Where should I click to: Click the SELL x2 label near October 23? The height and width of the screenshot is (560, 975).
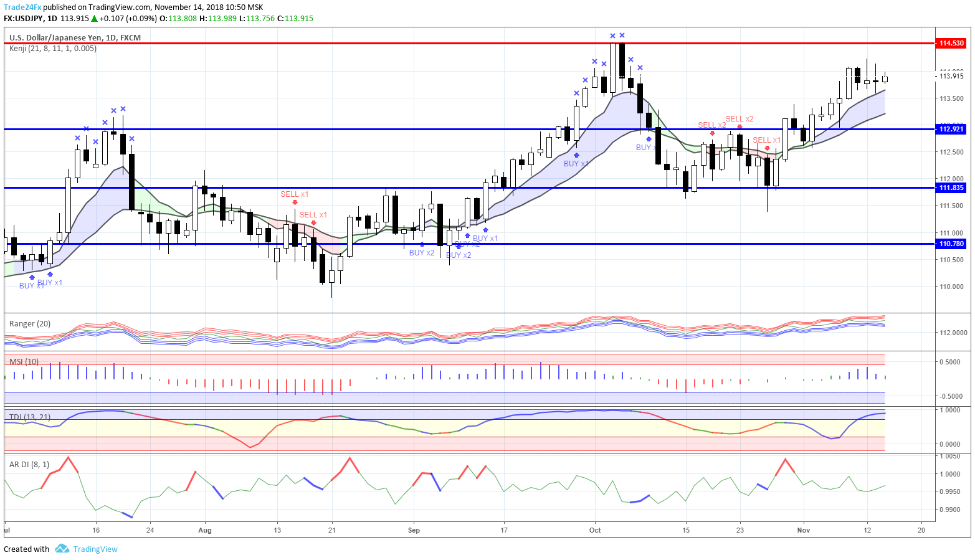[x=740, y=119]
